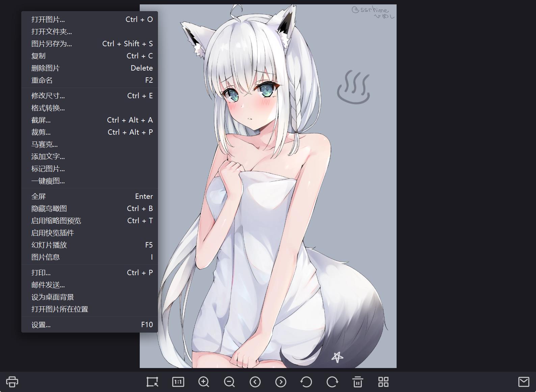Image resolution: width=536 pixels, height=392 pixels.
Task: Click the print icon in bottom toolbar
Action: pyautogui.click(x=12, y=382)
